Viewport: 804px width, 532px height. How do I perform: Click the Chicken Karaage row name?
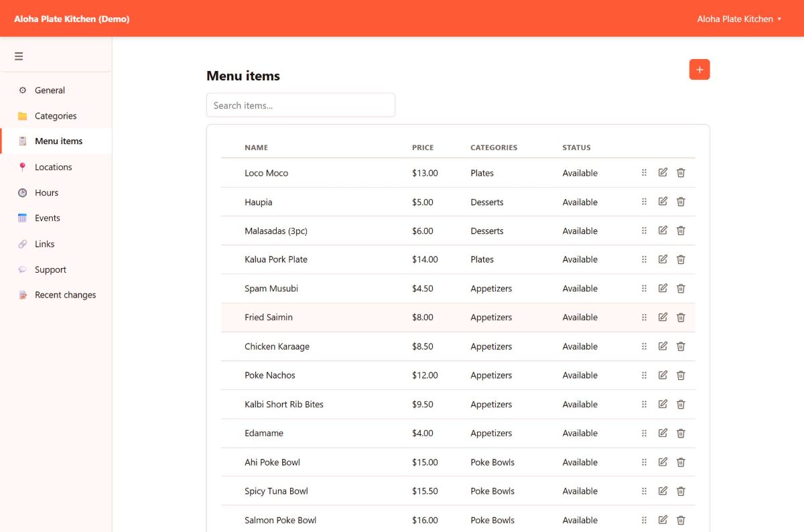(x=277, y=346)
